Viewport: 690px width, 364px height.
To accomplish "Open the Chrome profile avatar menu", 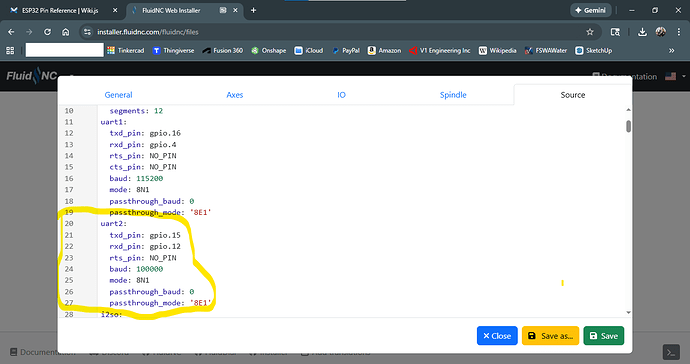I will [661, 32].
